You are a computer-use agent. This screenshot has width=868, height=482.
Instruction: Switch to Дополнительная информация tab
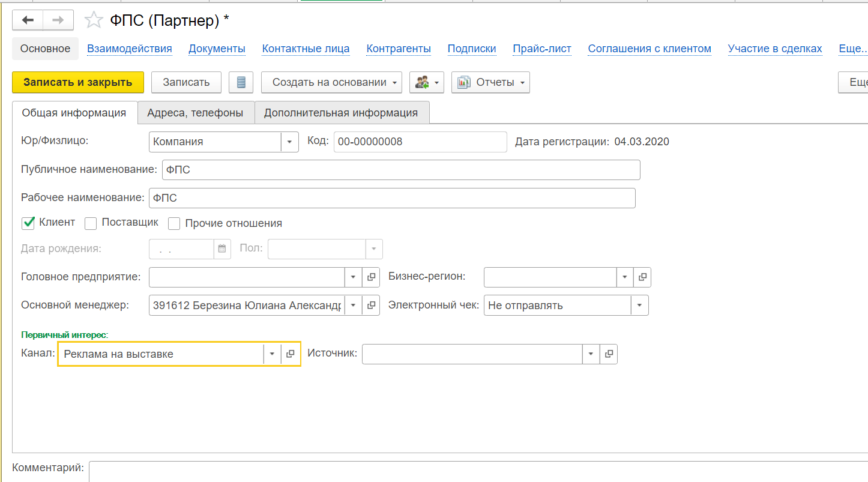(x=340, y=112)
